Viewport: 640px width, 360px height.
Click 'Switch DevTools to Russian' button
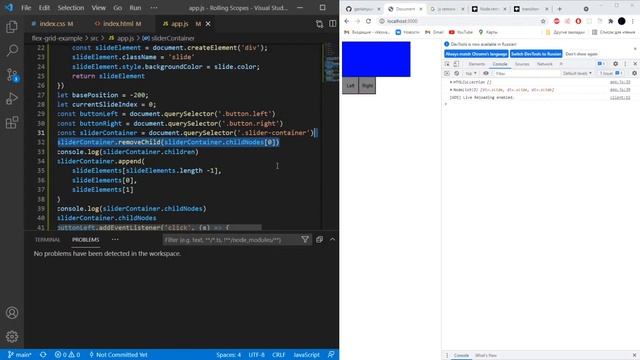[536, 54]
